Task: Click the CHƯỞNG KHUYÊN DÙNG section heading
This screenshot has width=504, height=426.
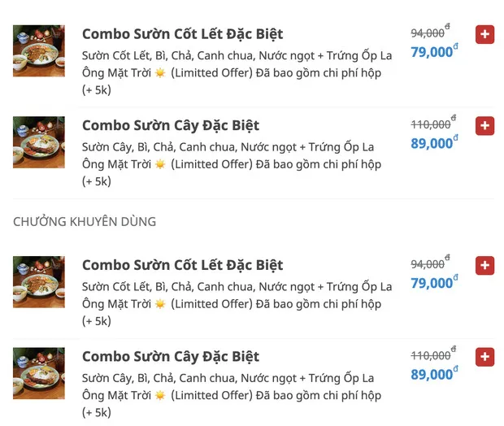Action: coord(85,221)
